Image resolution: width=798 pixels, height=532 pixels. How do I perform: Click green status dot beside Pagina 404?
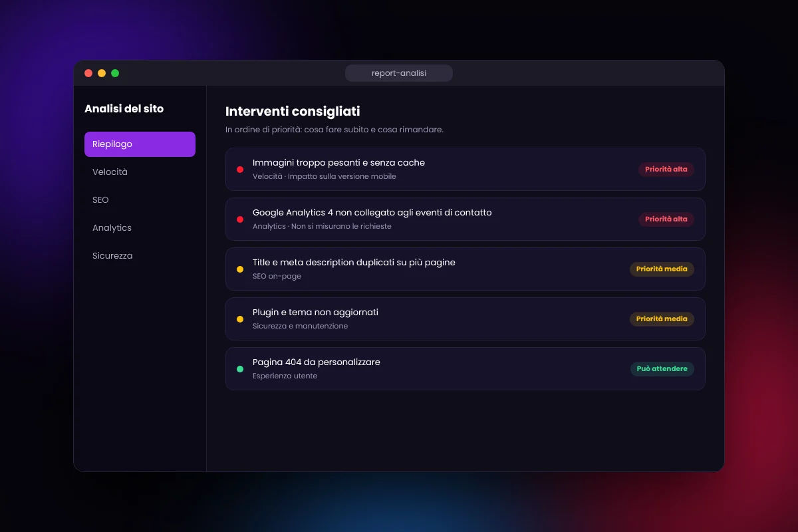pyautogui.click(x=240, y=369)
